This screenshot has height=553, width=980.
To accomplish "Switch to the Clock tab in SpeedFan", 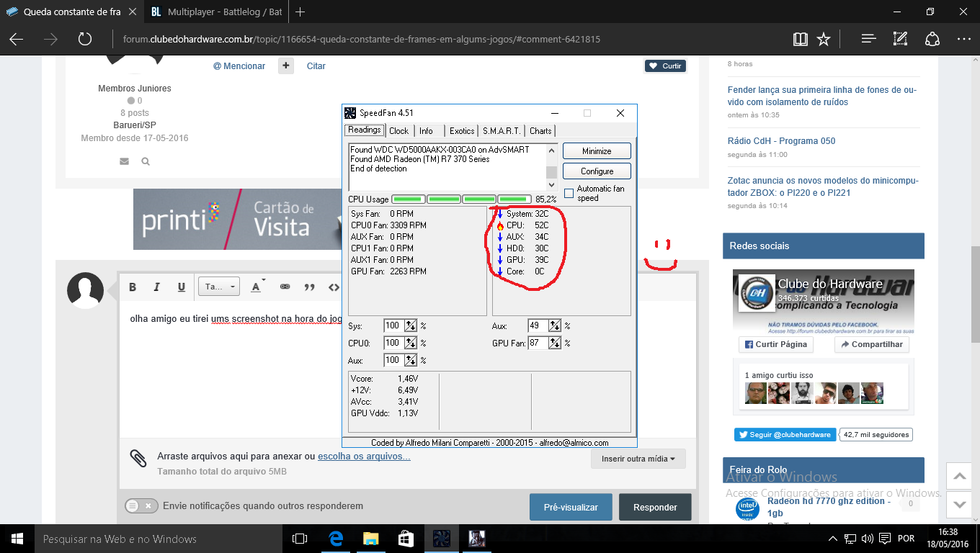I will coord(398,131).
